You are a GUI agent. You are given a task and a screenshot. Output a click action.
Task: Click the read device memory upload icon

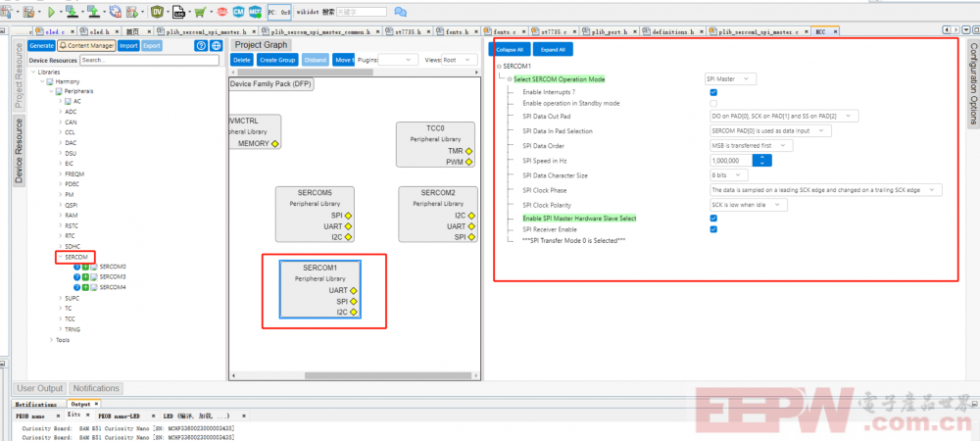click(92, 11)
